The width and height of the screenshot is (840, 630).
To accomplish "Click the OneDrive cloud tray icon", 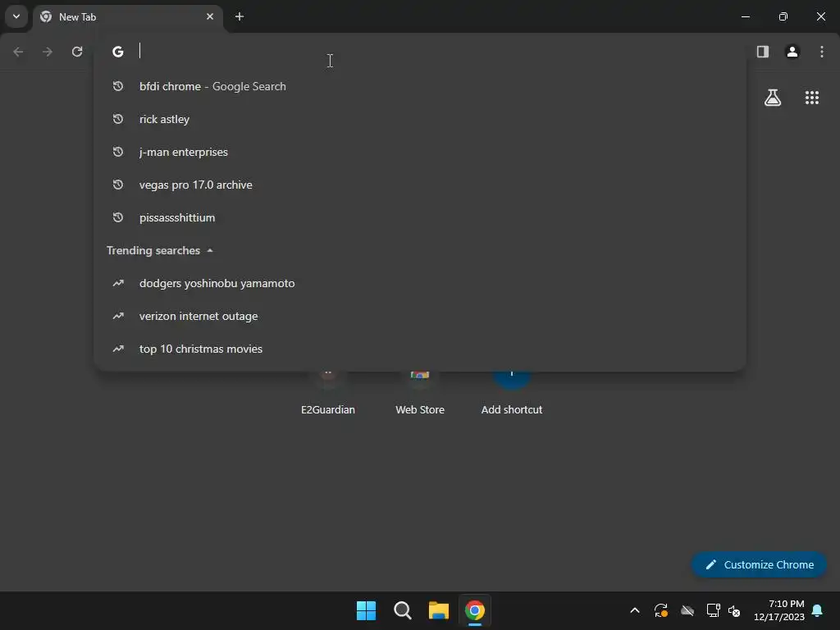I will click(x=687, y=610).
